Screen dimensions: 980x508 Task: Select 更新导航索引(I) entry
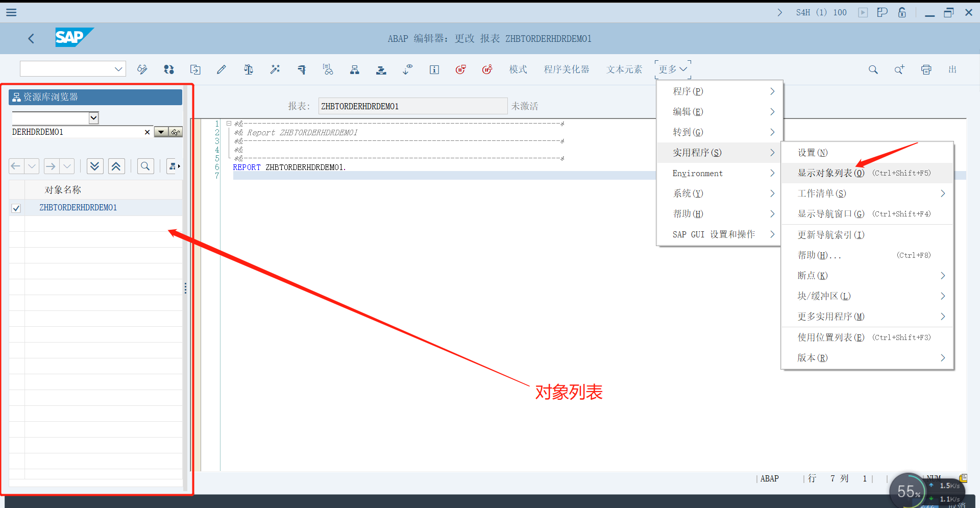[x=867, y=235]
